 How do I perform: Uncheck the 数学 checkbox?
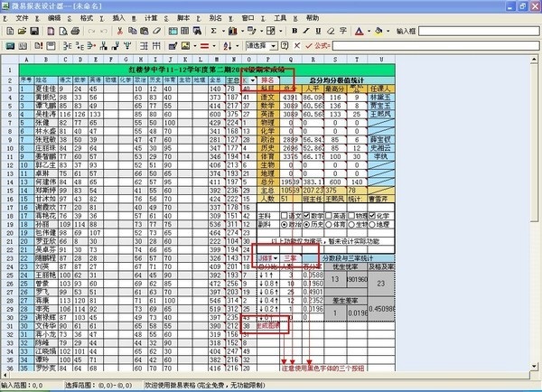point(306,215)
